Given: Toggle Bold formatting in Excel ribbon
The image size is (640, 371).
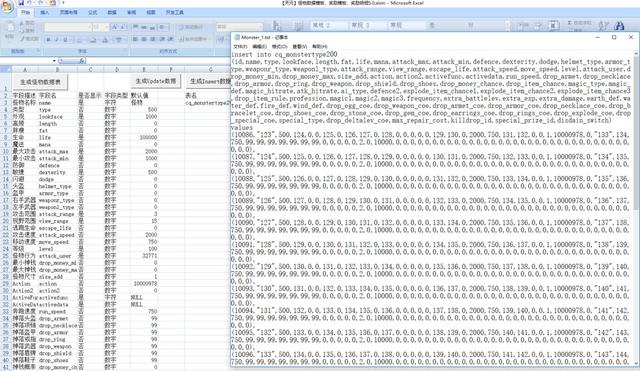Looking at the screenshot, I should click(49, 40).
